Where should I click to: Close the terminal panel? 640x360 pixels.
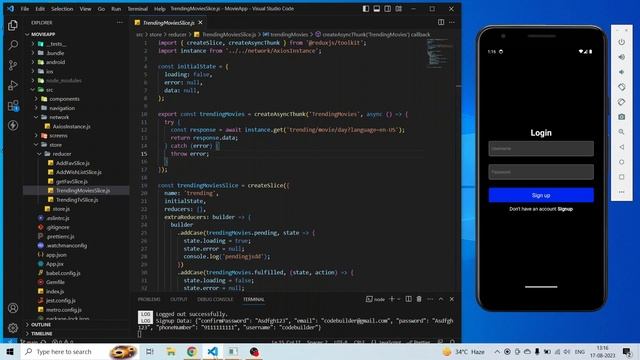[x=452, y=299]
